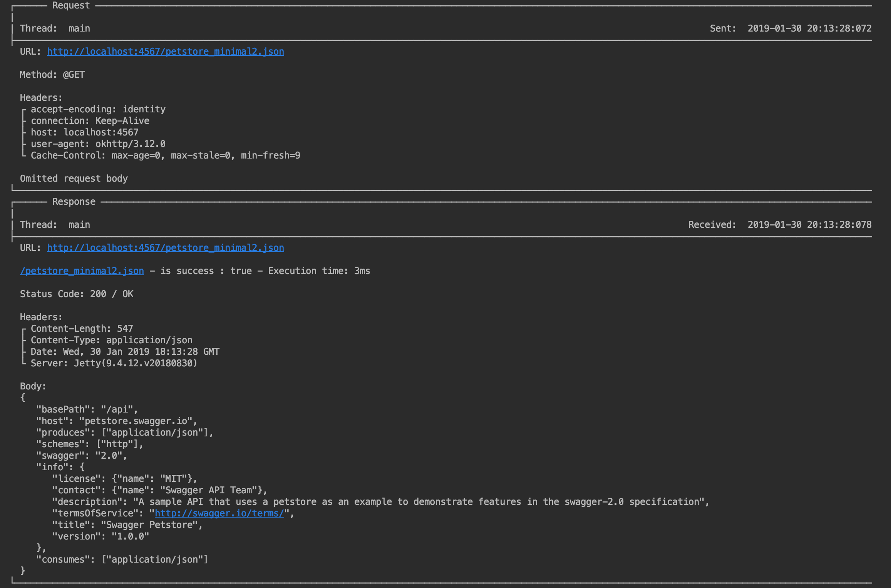Click the Request section header
The height and width of the screenshot is (588, 891).
(x=71, y=6)
